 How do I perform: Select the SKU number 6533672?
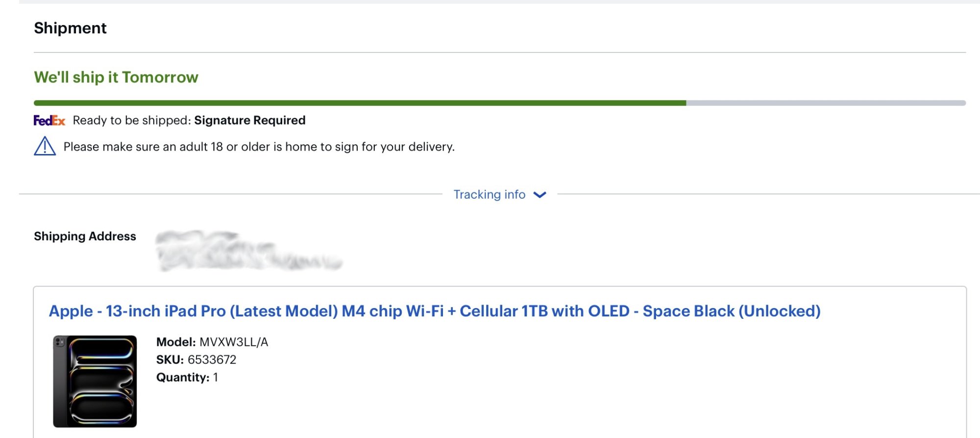pyautogui.click(x=212, y=360)
